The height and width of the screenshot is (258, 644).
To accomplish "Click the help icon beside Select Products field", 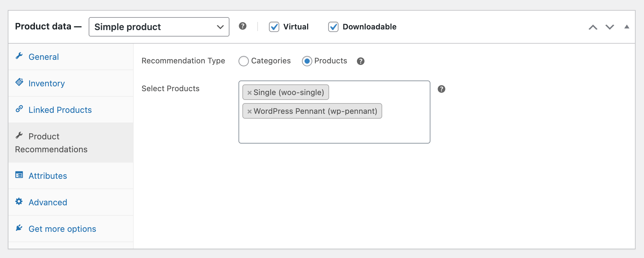I will point(441,89).
